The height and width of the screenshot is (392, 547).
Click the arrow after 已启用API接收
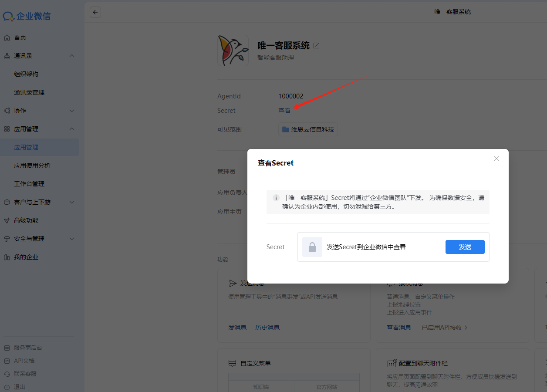point(466,328)
